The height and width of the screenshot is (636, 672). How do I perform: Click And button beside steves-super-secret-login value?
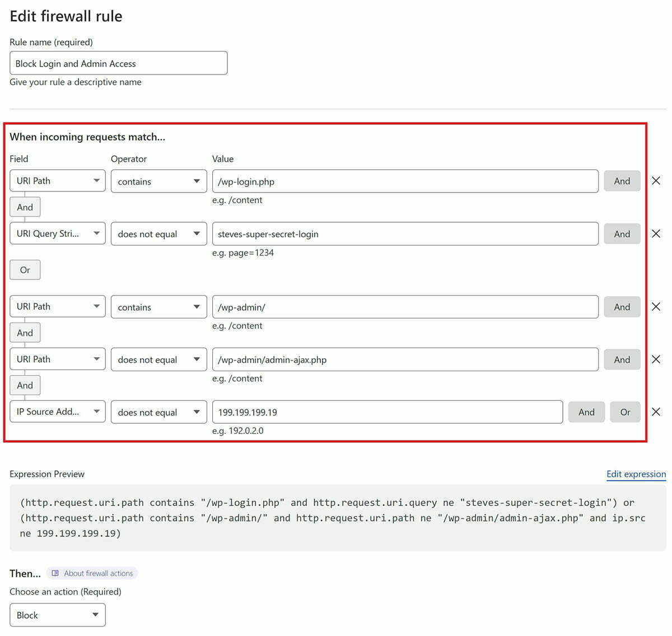click(622, 234)
